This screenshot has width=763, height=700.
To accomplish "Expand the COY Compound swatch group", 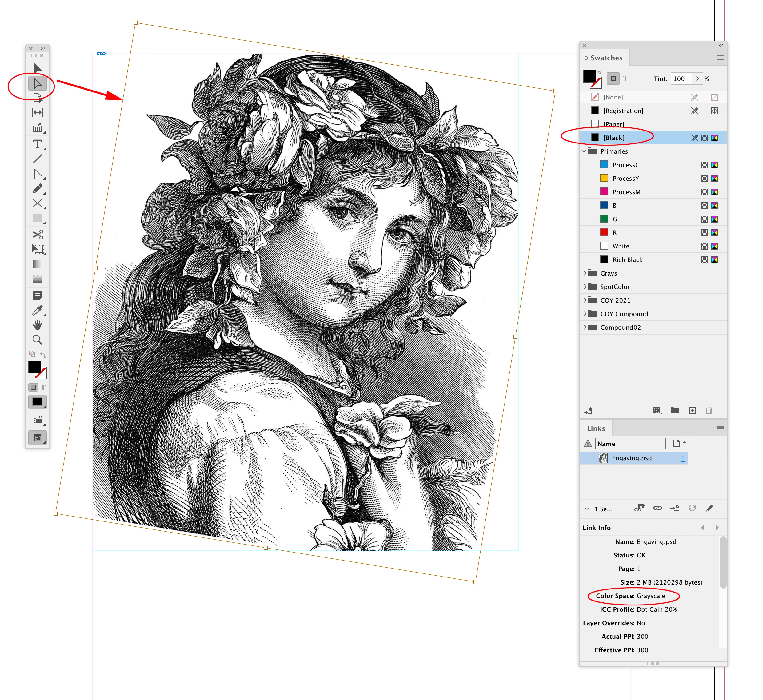I will (585, 314).
